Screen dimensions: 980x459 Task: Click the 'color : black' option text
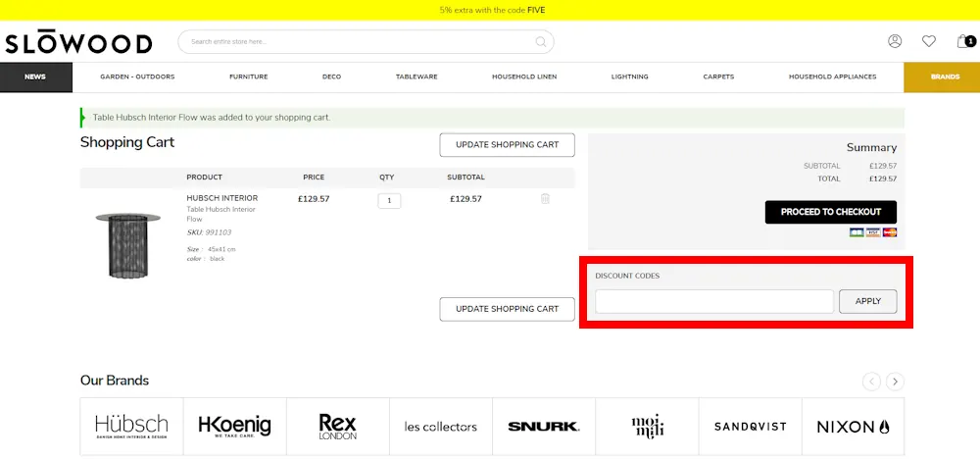[205, 259]
